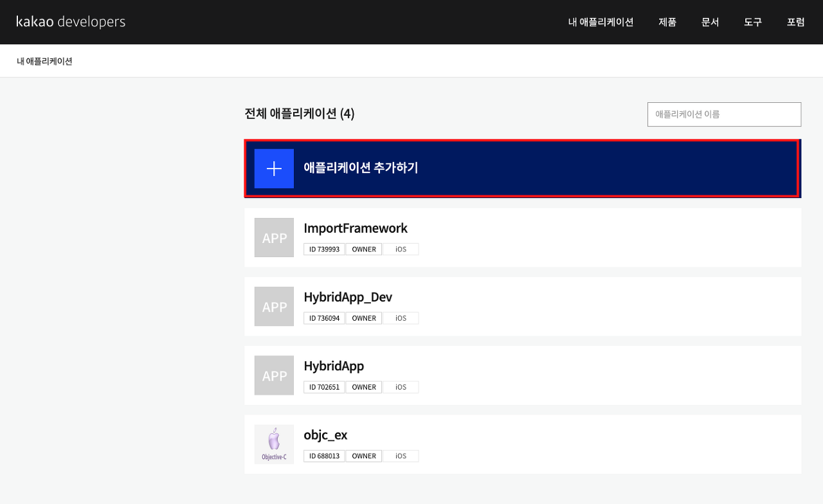Click the kakao developers logo
Viewport: 823px width, 504px height.
coord(71,22)
